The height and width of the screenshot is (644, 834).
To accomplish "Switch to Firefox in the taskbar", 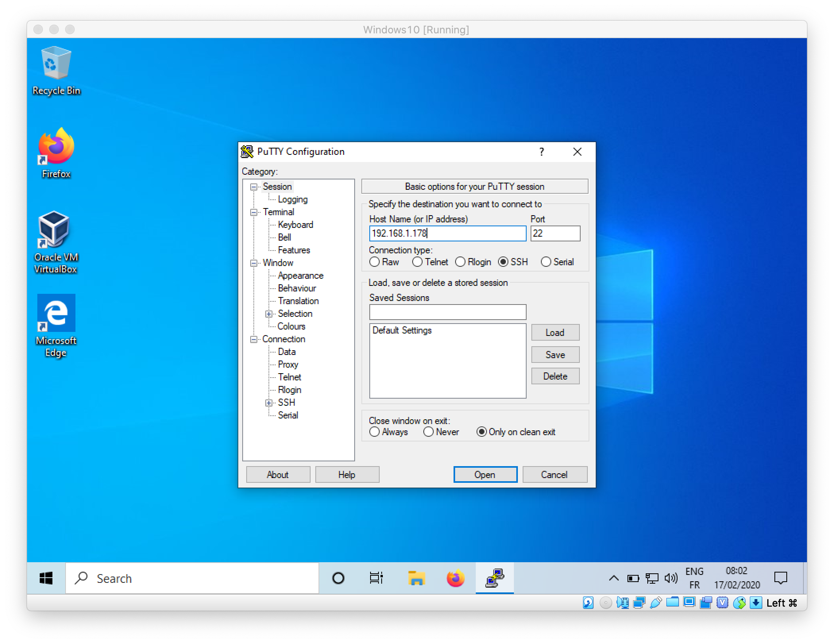I will 456,578.
